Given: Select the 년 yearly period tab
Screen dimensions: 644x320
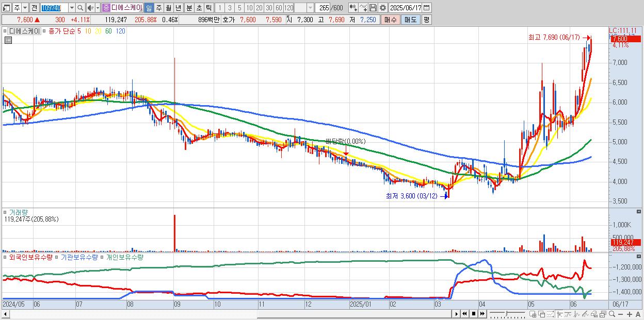Looking at the screenshot, I should pos(178,8).
